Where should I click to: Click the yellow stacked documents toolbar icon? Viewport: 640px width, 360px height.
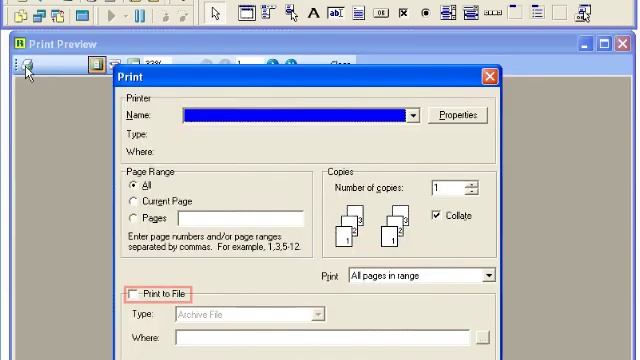pos(20,16)
